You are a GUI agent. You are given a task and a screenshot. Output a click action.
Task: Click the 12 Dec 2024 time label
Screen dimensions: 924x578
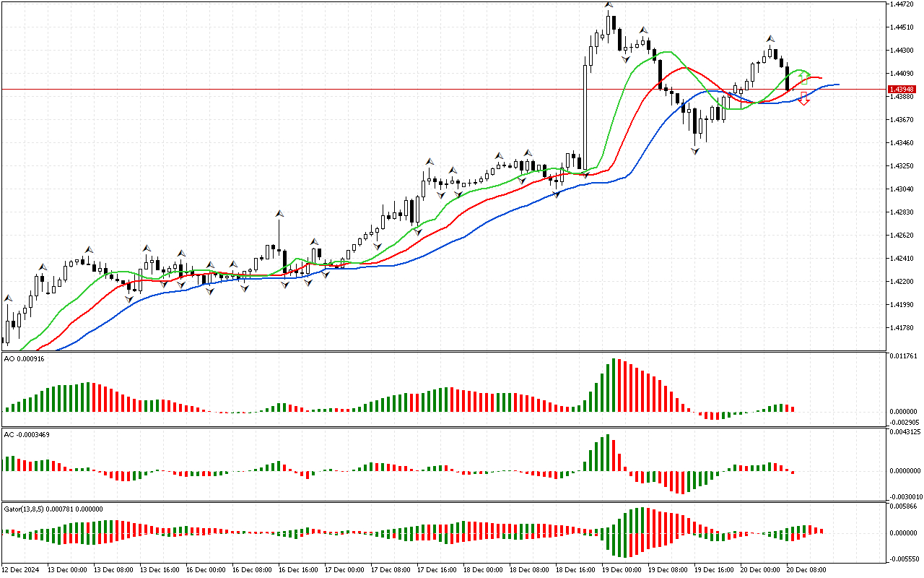22,569
